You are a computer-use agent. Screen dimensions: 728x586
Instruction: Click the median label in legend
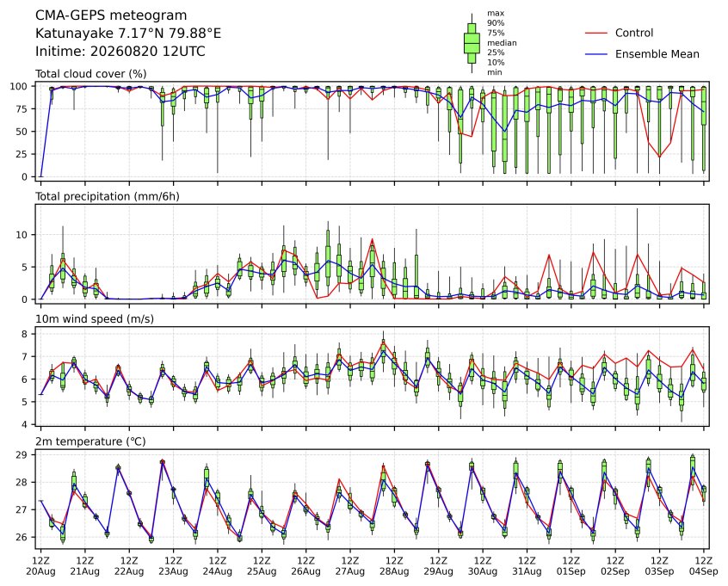[502, 43]
